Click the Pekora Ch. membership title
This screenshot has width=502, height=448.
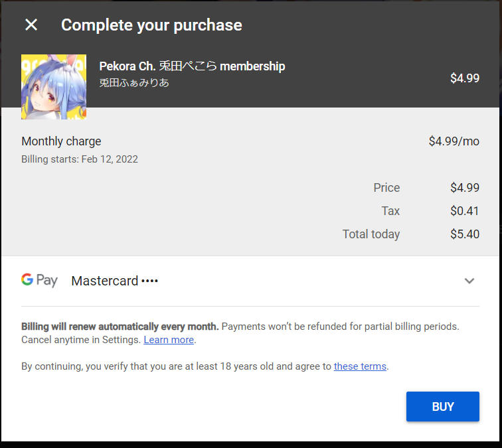192,66
